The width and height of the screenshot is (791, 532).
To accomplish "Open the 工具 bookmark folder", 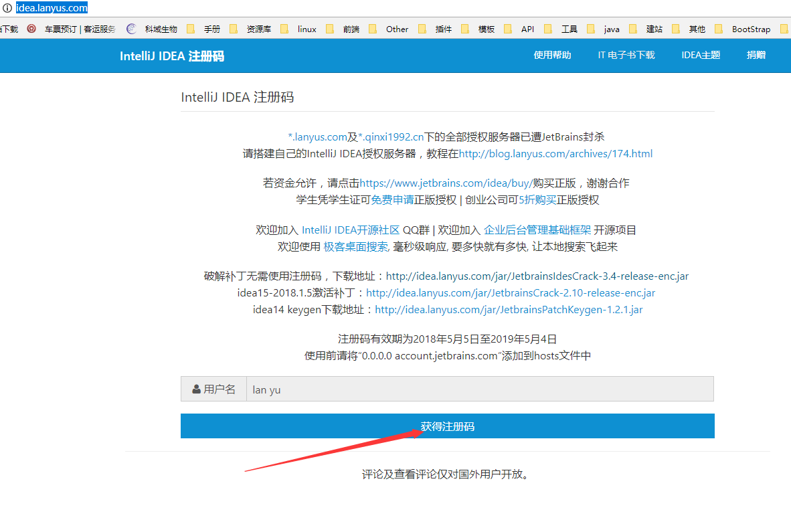I will (561, 29).
